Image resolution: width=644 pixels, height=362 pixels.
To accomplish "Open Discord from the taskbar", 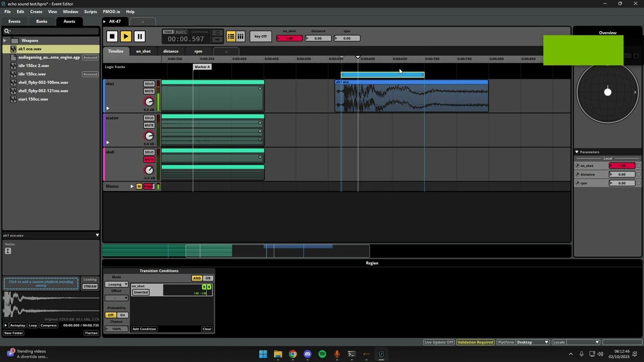I will pyautogui.click(x=307, y=354).
